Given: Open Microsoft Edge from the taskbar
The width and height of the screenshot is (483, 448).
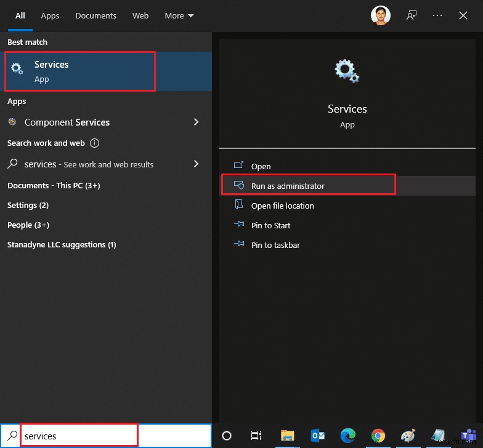Looking at the screenshot, I should (x=348, y=436).
